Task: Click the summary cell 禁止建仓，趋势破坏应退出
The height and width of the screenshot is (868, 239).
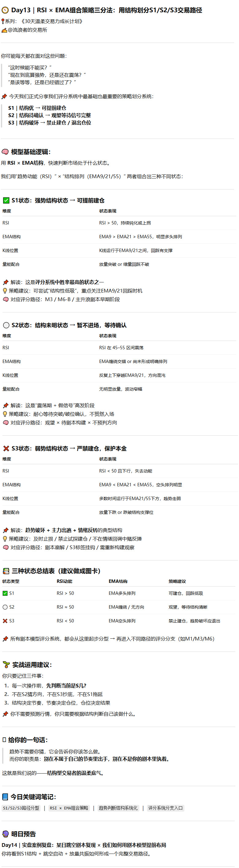Action: click(194, 621)
